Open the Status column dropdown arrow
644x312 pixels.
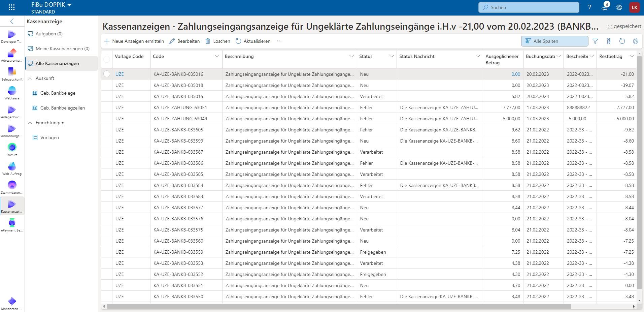coord(392,56)
